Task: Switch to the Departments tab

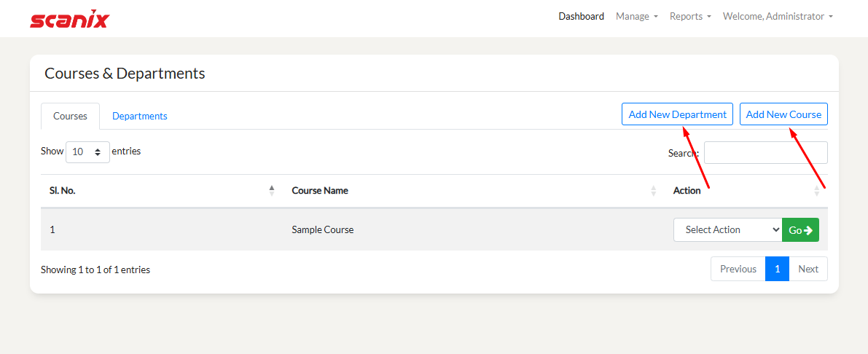Action: click(x=140, y=116)
